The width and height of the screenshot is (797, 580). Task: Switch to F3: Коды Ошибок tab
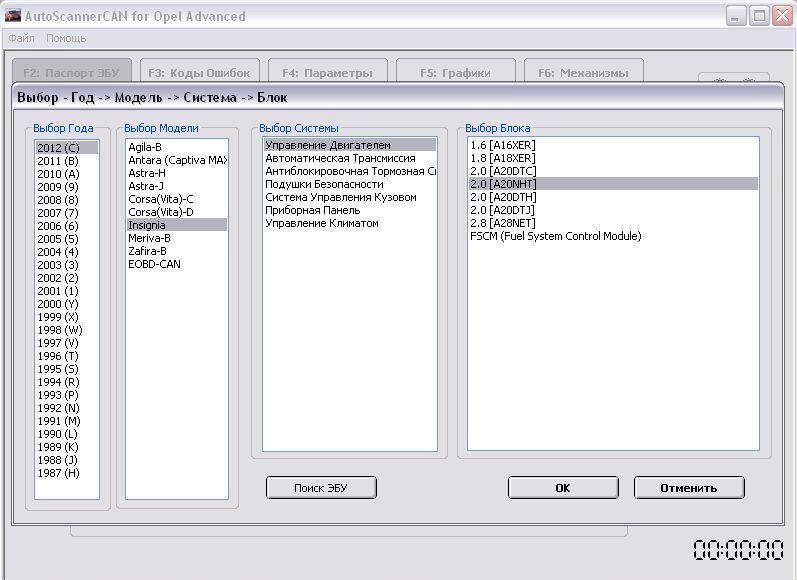pos(200,73)
